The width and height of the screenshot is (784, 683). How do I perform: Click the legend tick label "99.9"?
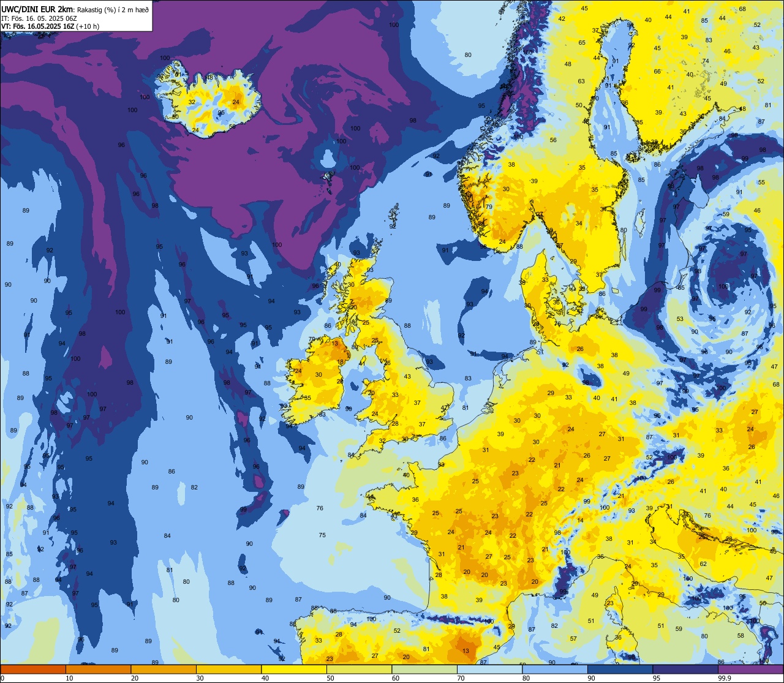(725, 678)
